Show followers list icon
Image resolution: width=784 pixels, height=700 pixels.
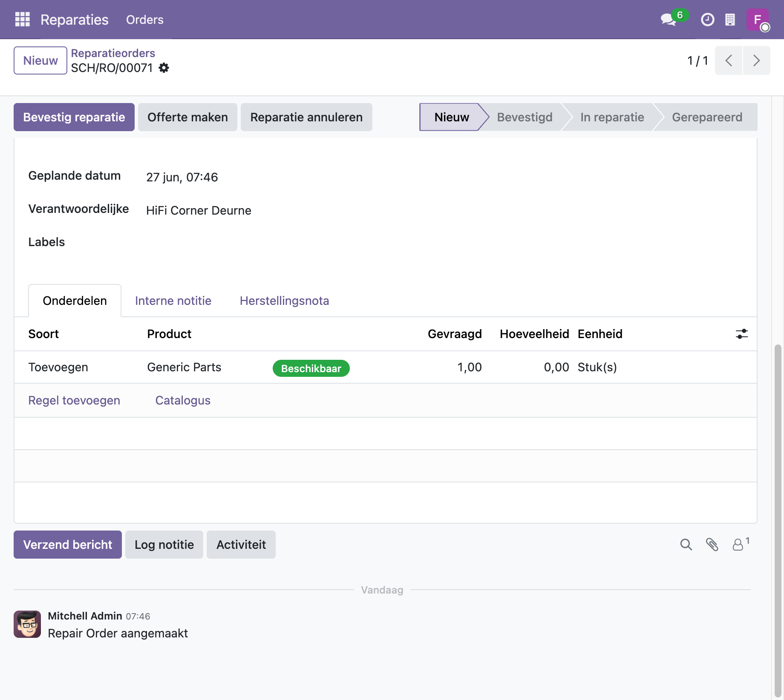[x=741, y=544]
